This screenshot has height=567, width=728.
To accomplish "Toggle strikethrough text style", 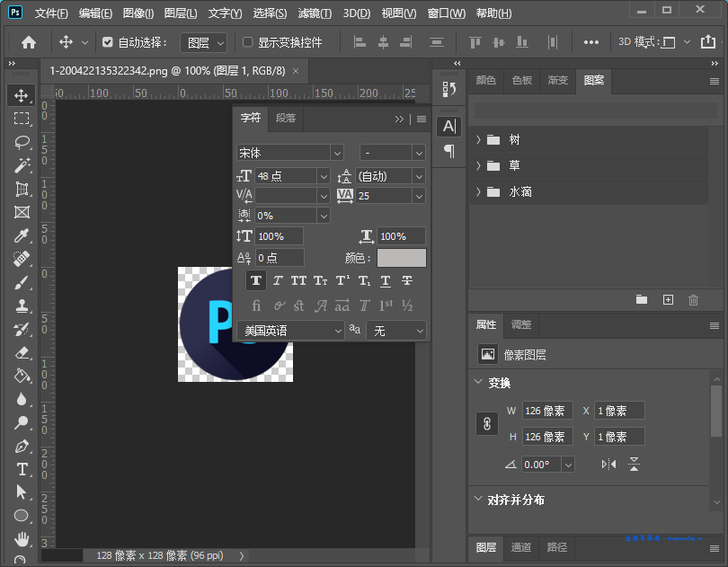I will pos(407,280).
